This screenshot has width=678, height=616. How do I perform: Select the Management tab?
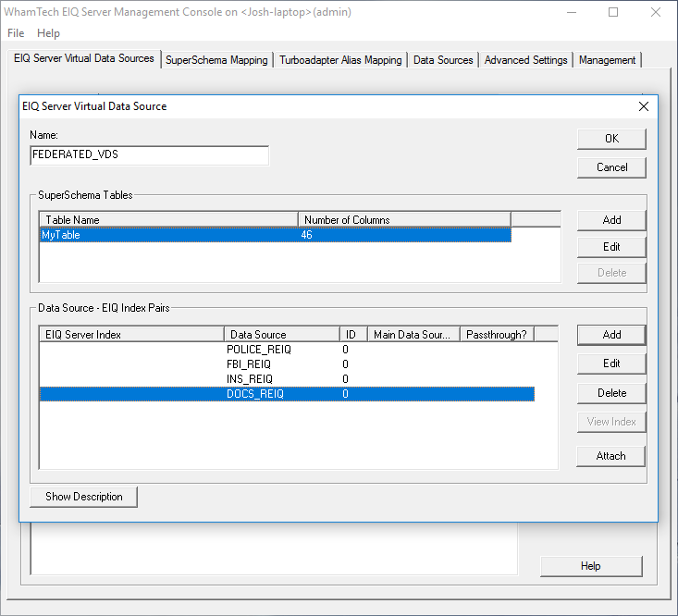607,60
